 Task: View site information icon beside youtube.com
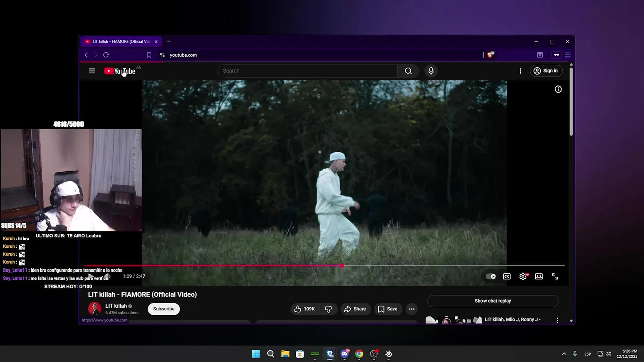pyautogui.click(x=162, y=55)
